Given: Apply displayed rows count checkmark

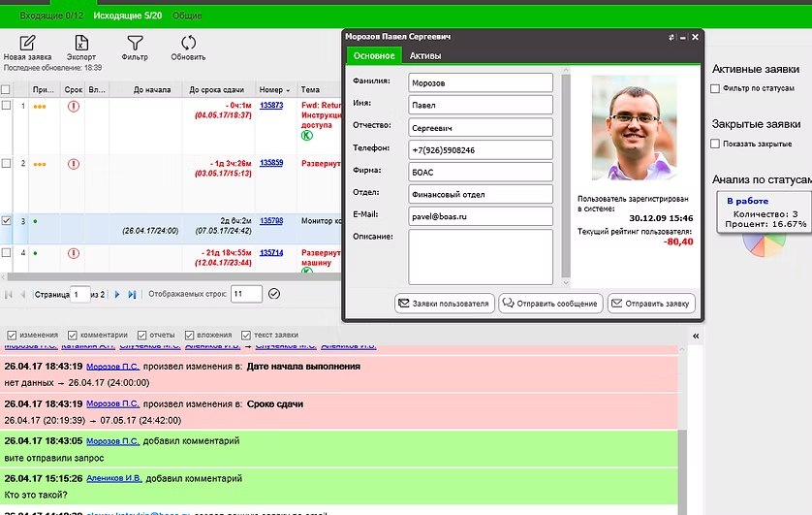Looking at the screenshot, I should pos(274,294).
